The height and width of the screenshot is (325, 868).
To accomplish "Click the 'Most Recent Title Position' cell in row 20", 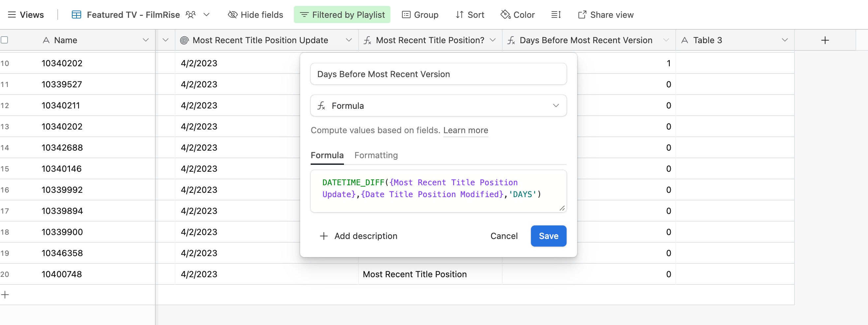I will pyautogui.click(x=430, y=274).
